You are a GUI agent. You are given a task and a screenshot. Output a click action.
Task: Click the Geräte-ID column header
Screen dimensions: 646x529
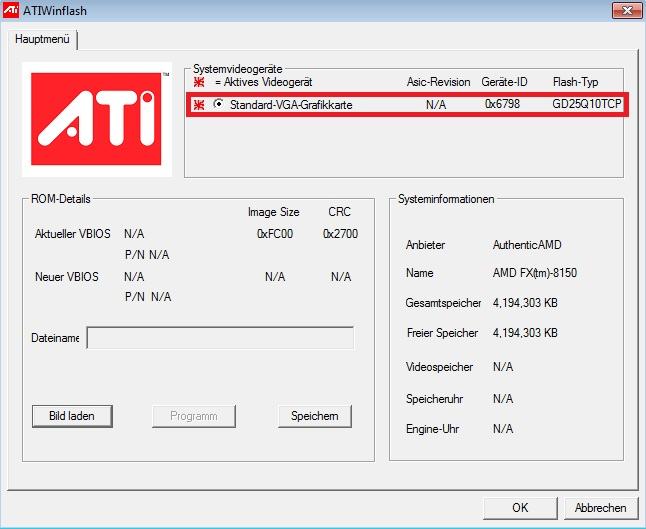coord(504,82)
